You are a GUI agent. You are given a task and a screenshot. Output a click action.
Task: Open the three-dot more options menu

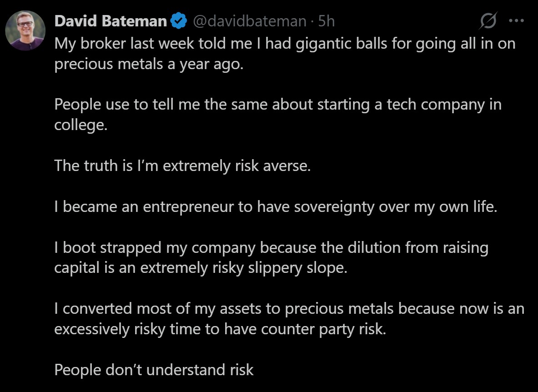tap(516, 21)
